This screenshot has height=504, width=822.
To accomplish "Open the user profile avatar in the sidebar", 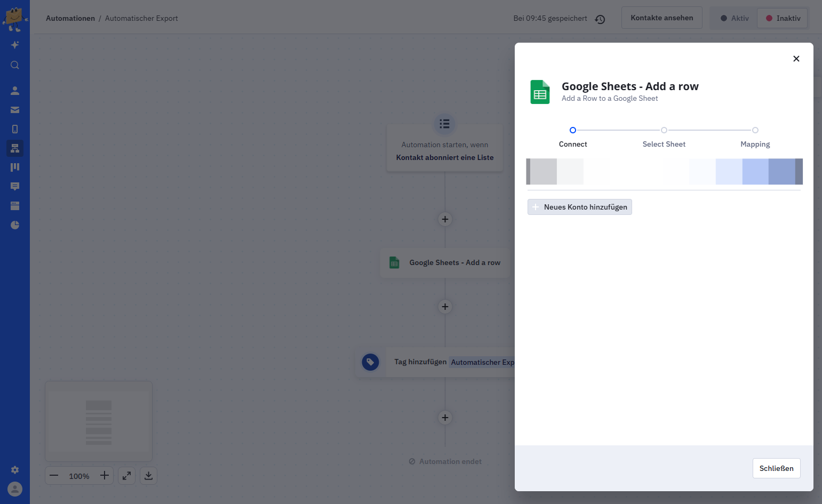I will pos(15,489).
